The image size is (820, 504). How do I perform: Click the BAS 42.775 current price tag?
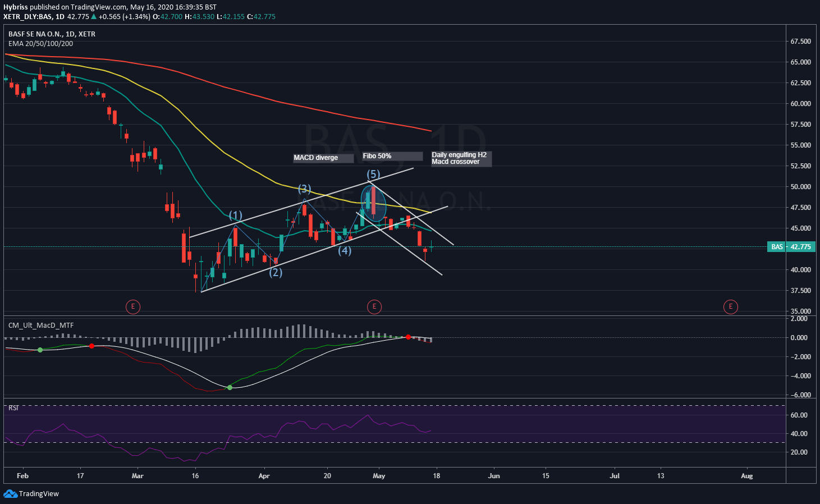[791, 247]
